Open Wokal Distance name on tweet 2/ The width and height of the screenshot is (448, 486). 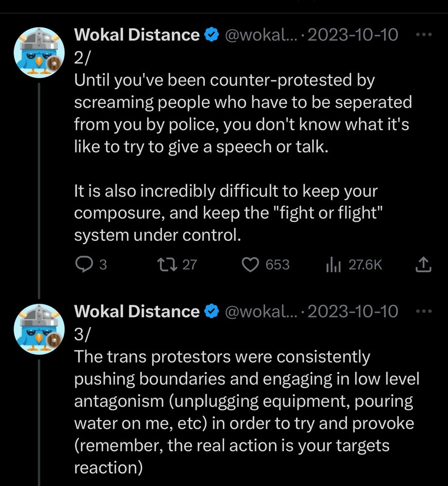click(x=137, y=35)
